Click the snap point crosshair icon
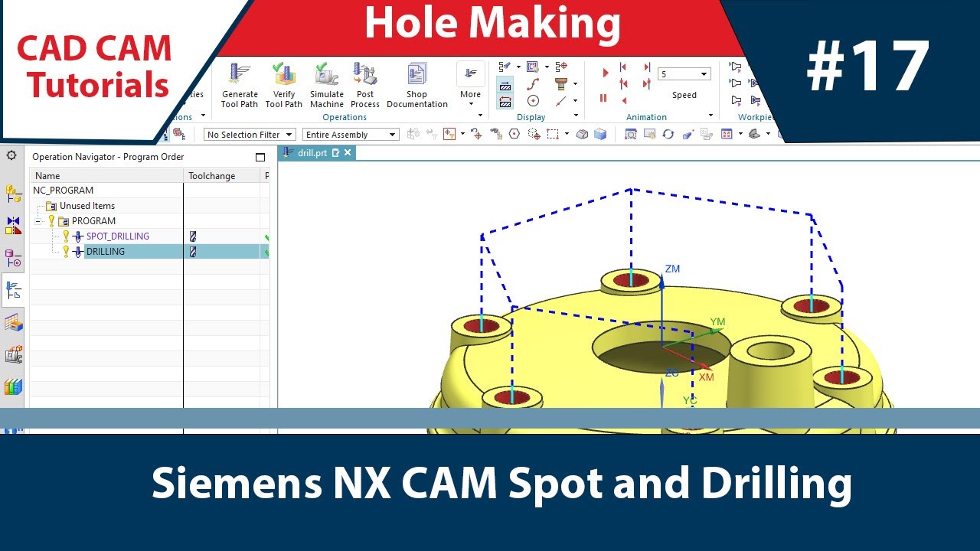 476,135
